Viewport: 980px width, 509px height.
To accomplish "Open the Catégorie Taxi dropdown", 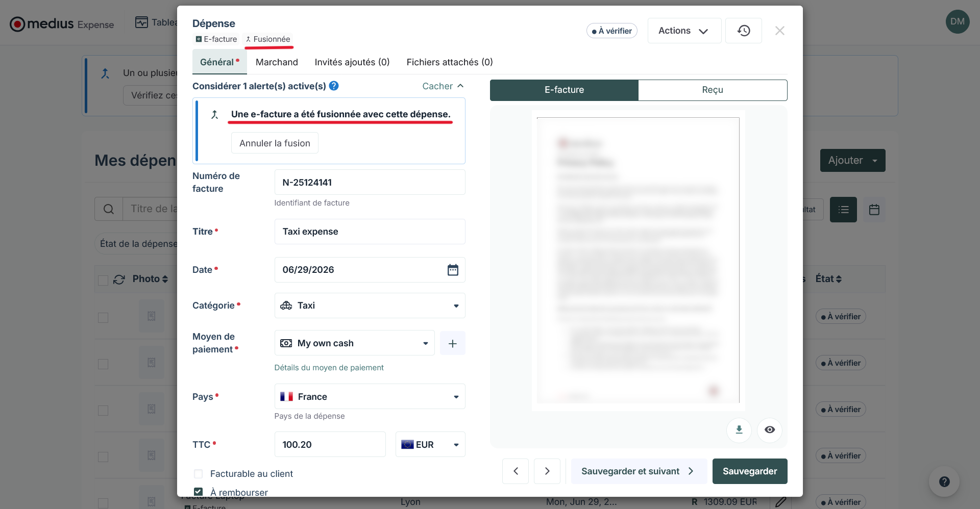I will pos(370,306).
